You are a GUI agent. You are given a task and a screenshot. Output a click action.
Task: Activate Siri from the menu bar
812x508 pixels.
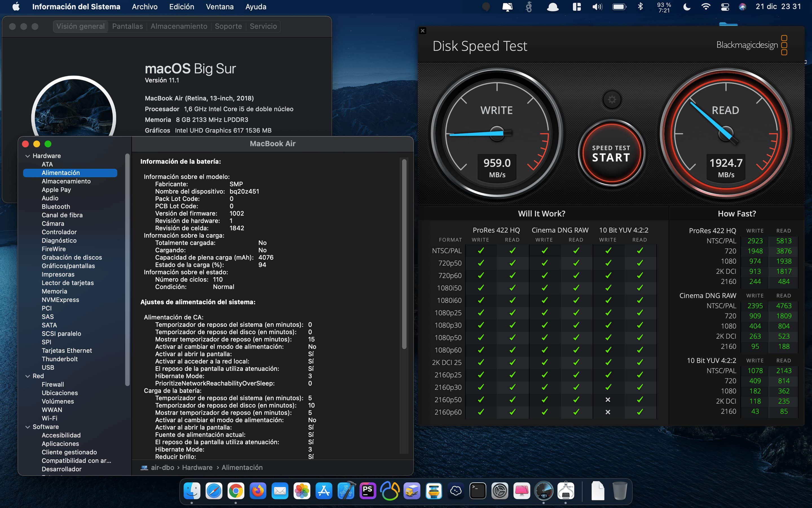tap(743, 7)
